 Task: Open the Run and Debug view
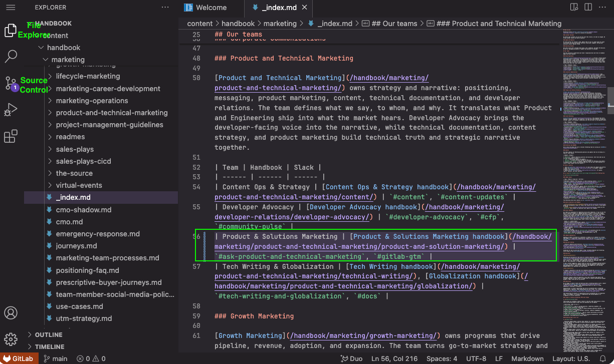point(11,110)
